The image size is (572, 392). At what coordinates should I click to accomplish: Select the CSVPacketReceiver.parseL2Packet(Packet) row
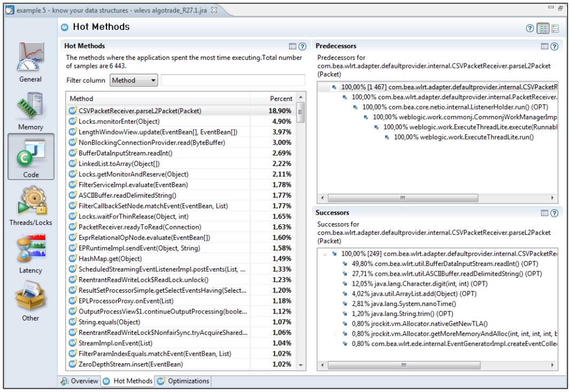181,111
